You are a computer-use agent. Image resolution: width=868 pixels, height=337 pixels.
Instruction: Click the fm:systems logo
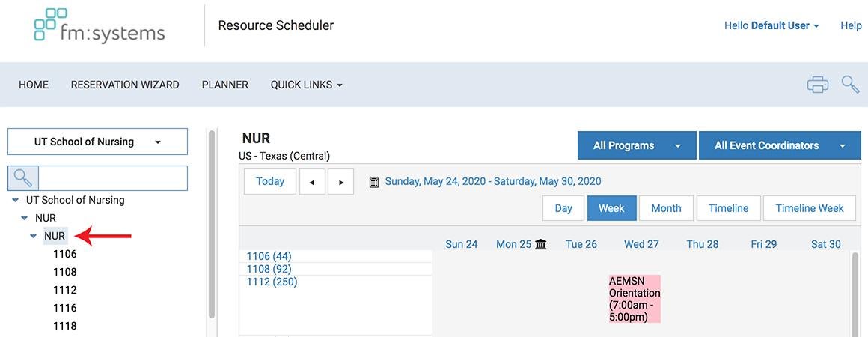pyautogui.click(x=100, y=25)
